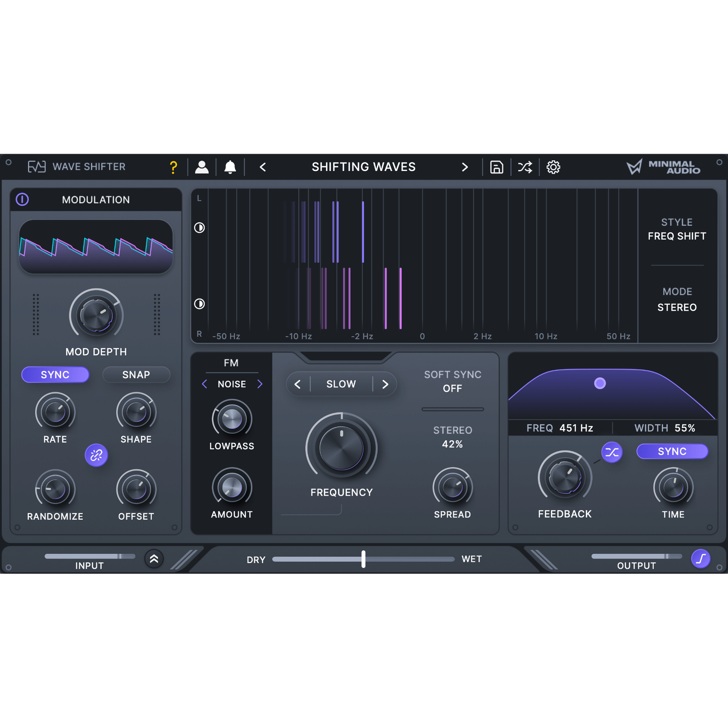Click the SPREAD knob

coord(452,487)
